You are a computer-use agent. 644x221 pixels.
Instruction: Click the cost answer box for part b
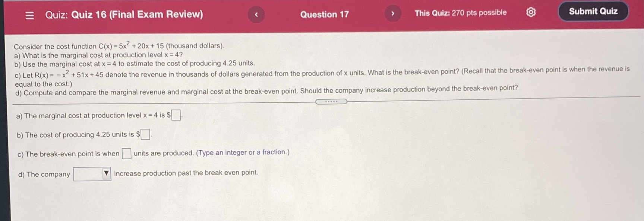click(x=145, y=135)
